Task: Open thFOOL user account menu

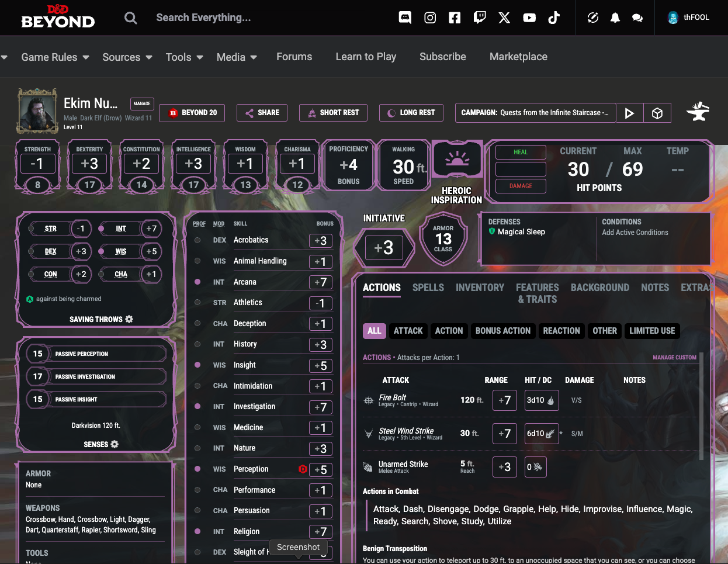Action: coord(688,18)
